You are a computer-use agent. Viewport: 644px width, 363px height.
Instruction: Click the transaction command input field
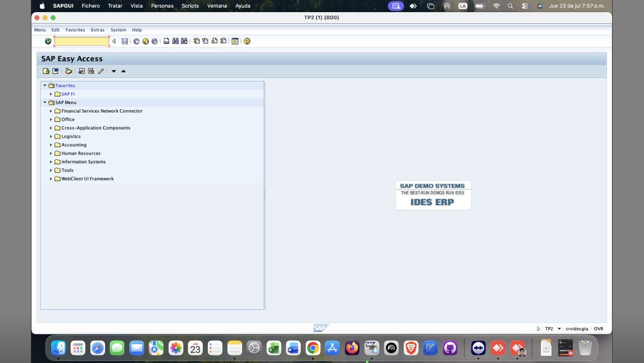coord(81,41)
